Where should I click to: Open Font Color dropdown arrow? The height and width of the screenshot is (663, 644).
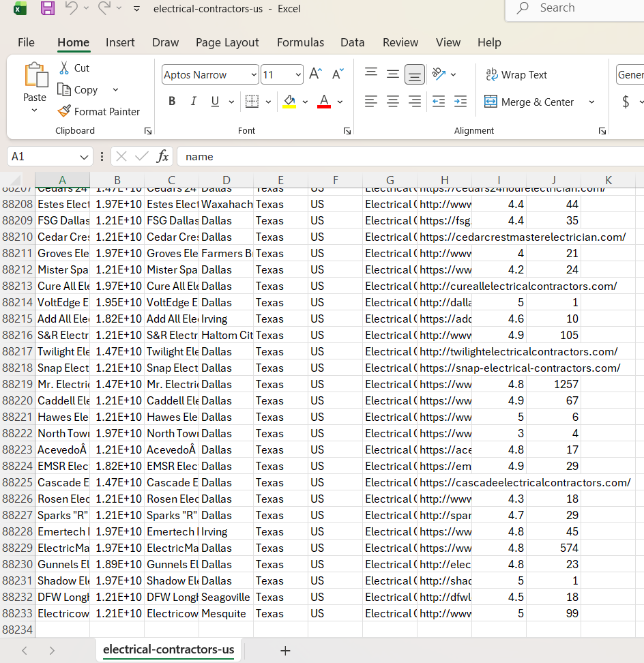click(340, 102)
